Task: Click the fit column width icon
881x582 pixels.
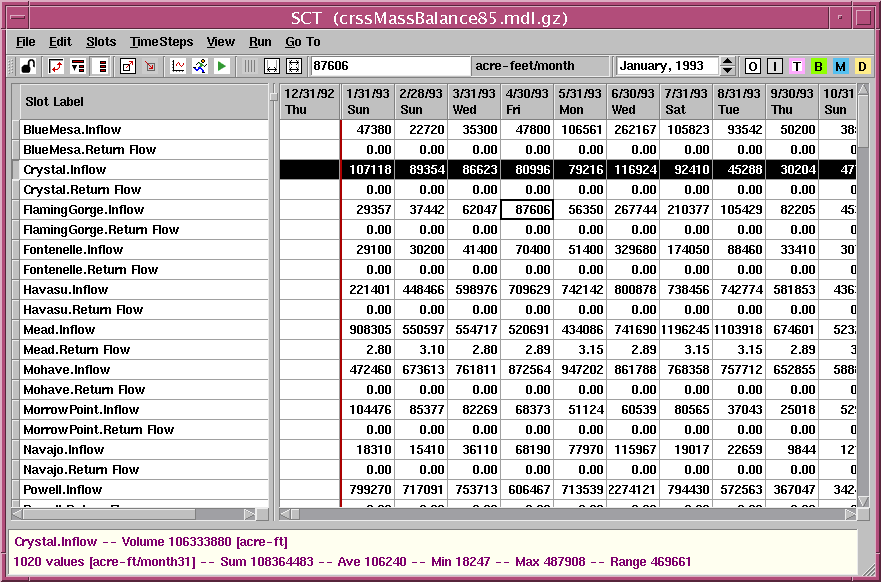Action: click(x=272, y=66)
